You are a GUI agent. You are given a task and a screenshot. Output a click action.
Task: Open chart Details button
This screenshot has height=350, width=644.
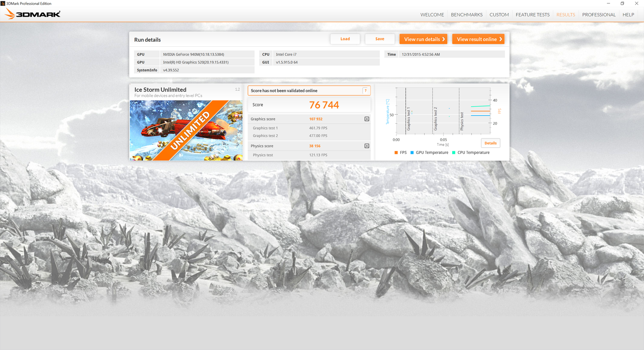click(490, 143)
